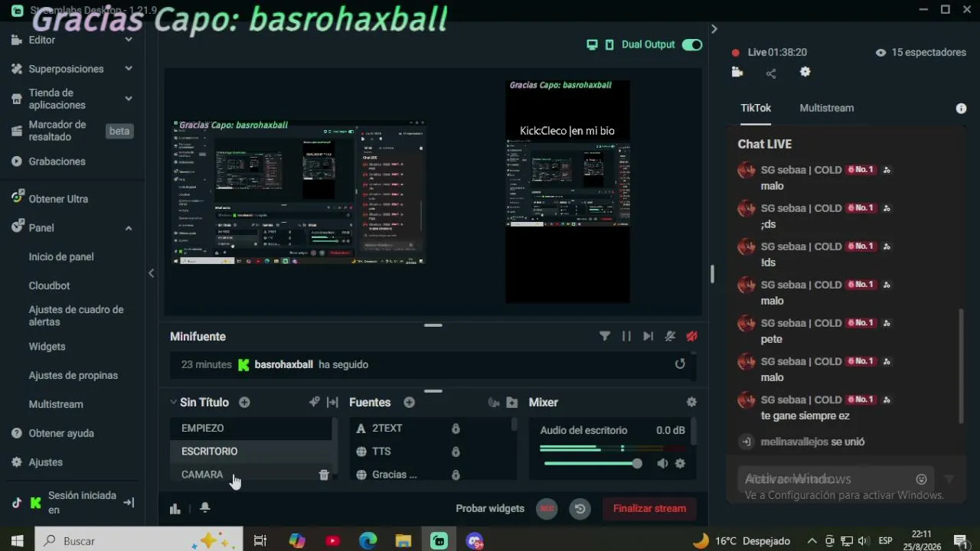Open Grabaciones in the sidebar
980x551 pixels.
(x=57, y=161)
